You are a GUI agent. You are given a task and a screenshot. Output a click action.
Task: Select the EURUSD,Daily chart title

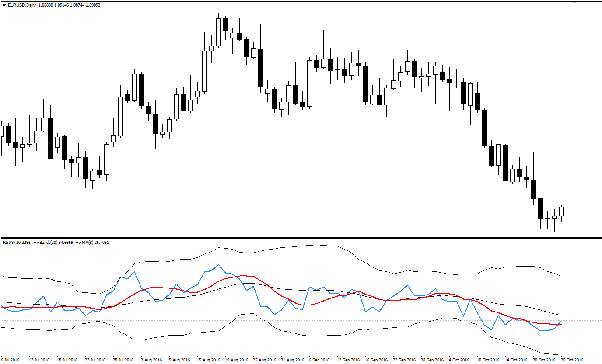22,5
